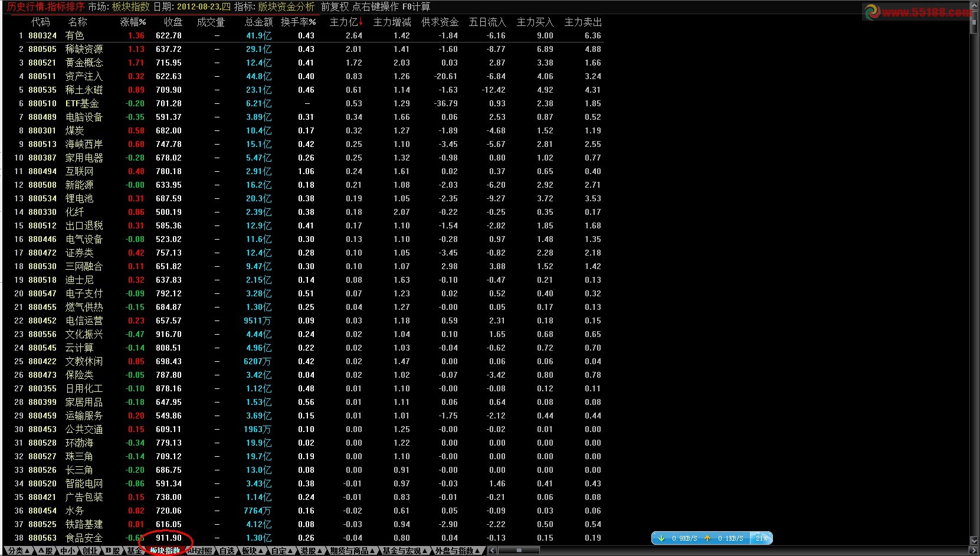This screenshot has width=980, height=556.
Task: Click code 880525 in 铁路基建 row
Action: [42, 524]
